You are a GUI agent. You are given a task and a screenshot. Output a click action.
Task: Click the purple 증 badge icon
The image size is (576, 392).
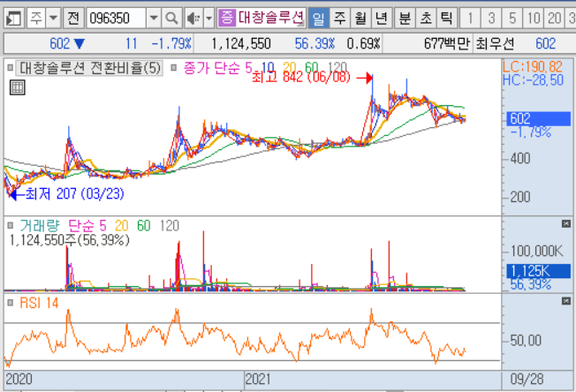click(x=227, y=18)
